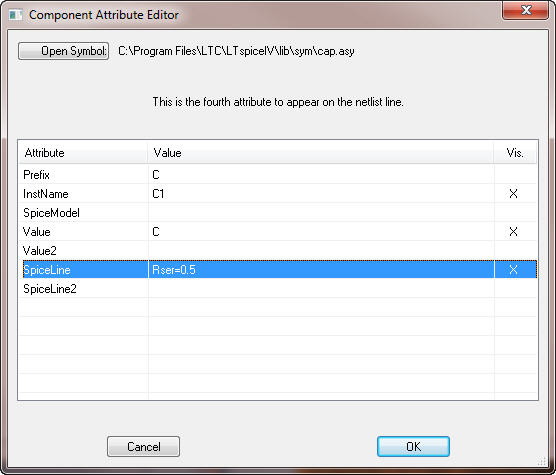Toggle visibility X for InstName row

point(513,194)
